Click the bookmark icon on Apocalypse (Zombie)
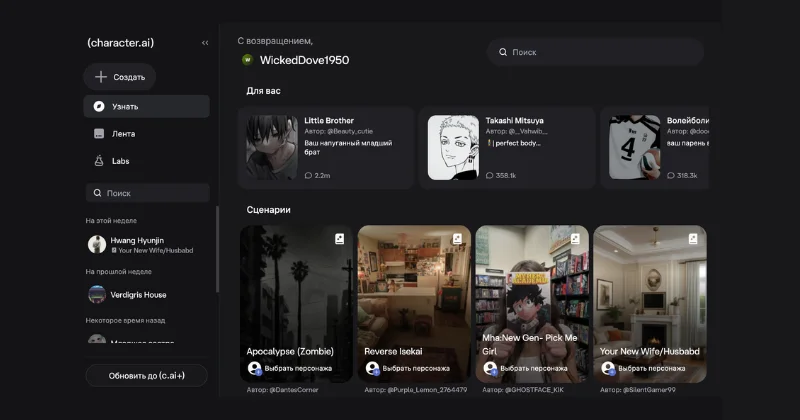The image size is (800, 420). coord(339,239)
